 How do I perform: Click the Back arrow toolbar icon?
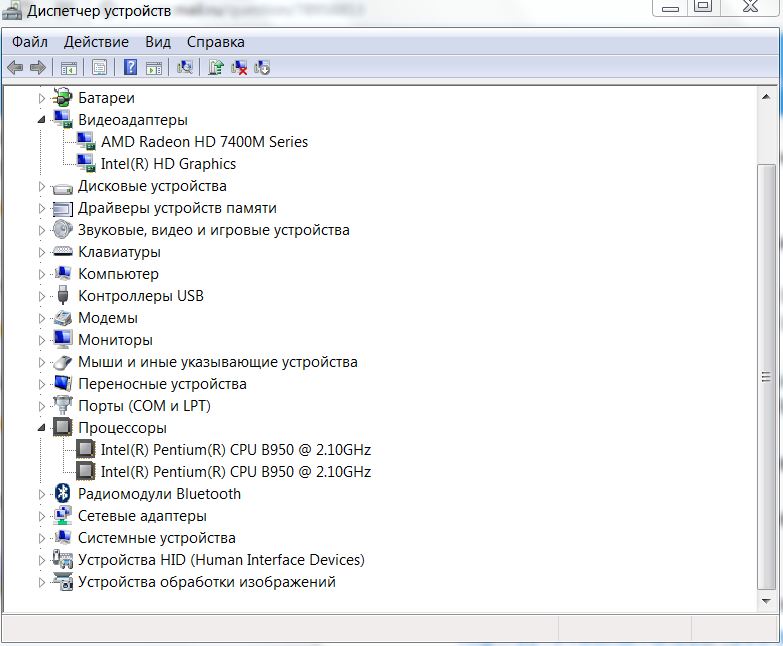coord(15,67)
